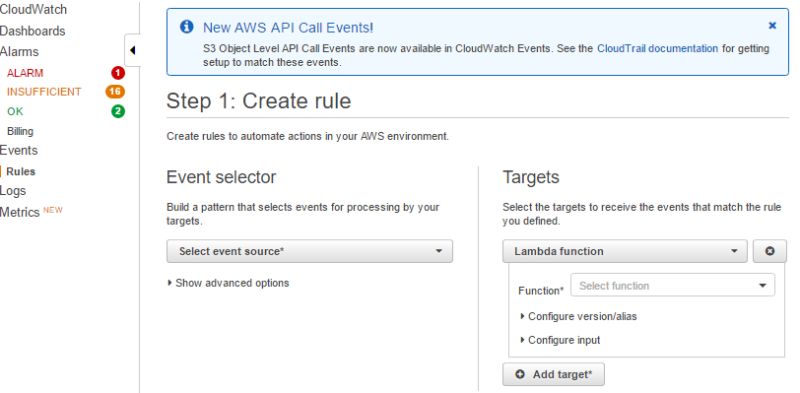Select Rules under Events
800x393 pixels.
(21, 171)
